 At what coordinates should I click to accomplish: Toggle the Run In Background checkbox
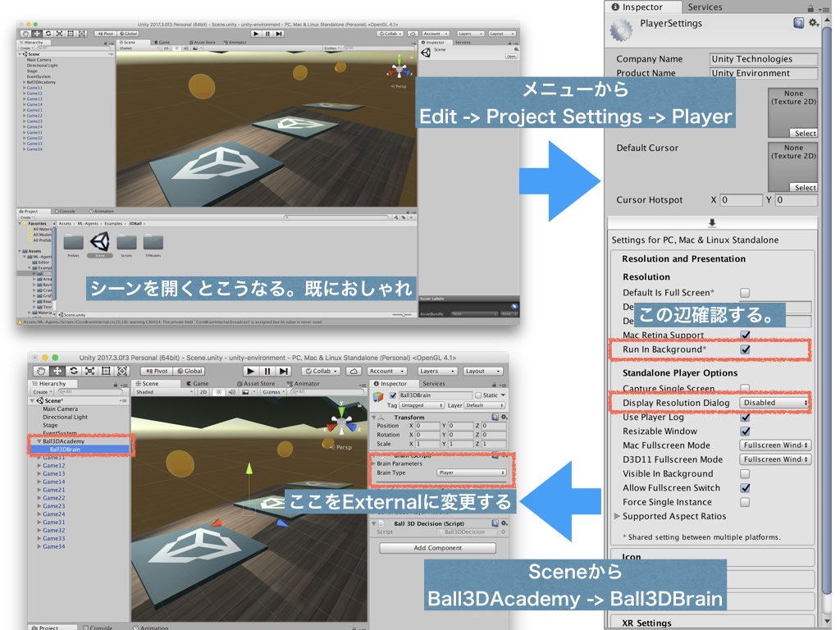coord(745,349)
